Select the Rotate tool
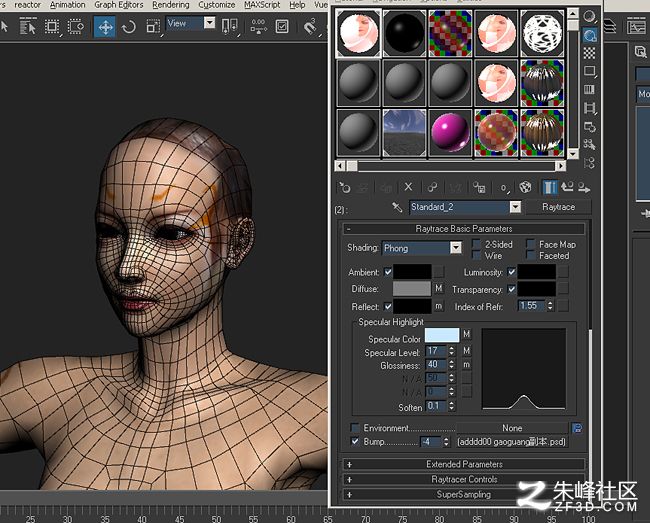This screenshot has height=523, width=650. (x=129, y=27)
